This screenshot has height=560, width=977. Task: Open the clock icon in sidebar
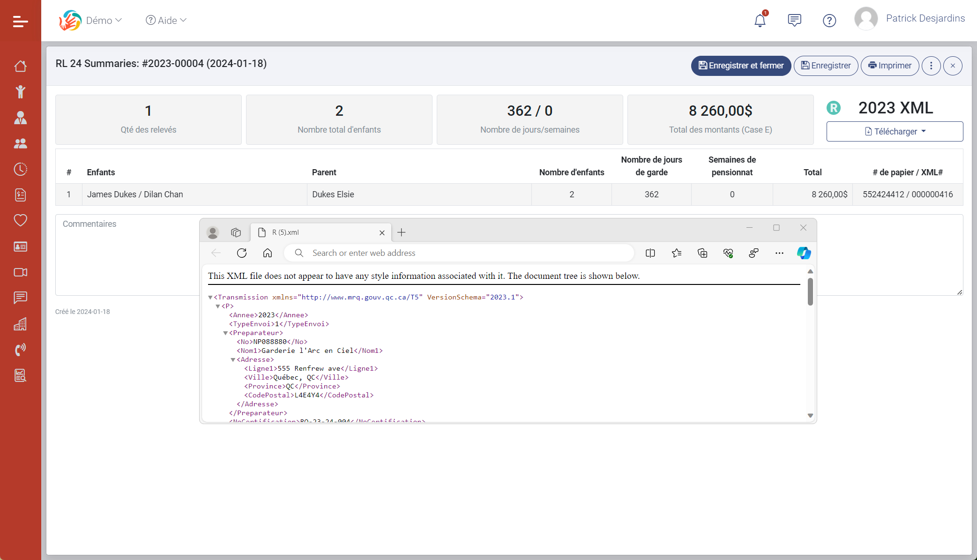point(20,169)
